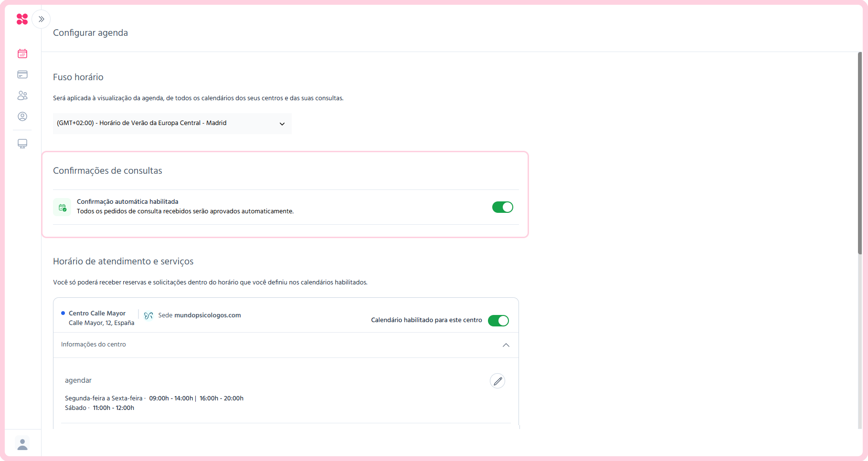Click the Centro Calle Mayor name
The height and width of the screenshot is (461, 868).
point(97,314)
